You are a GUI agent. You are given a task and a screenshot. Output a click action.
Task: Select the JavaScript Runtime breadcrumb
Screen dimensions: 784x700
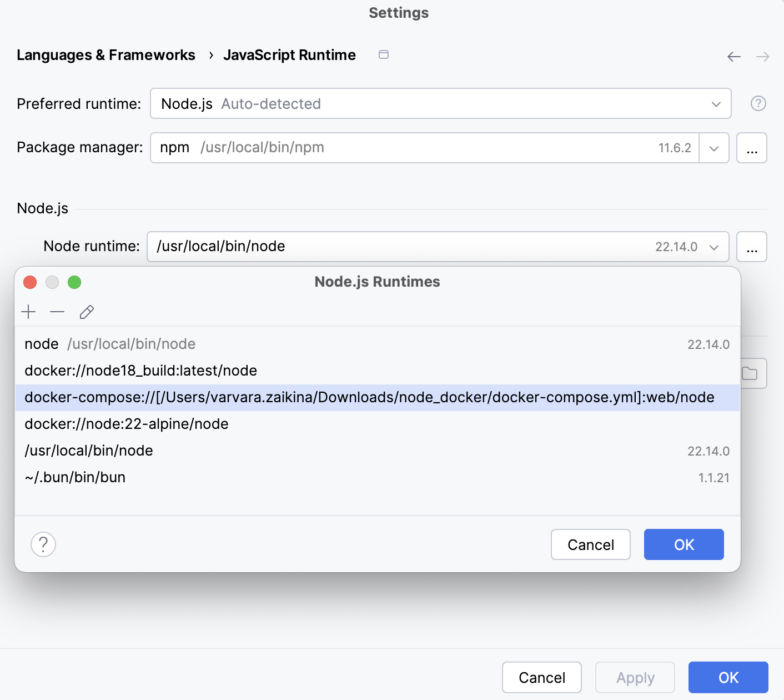(x=289, y=55)
